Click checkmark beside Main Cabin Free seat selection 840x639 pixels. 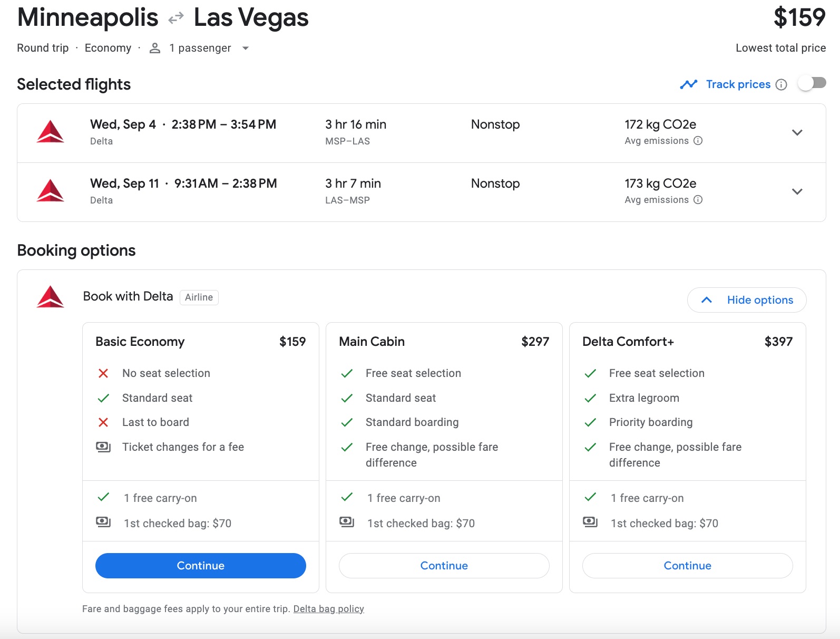click(347, 373)
